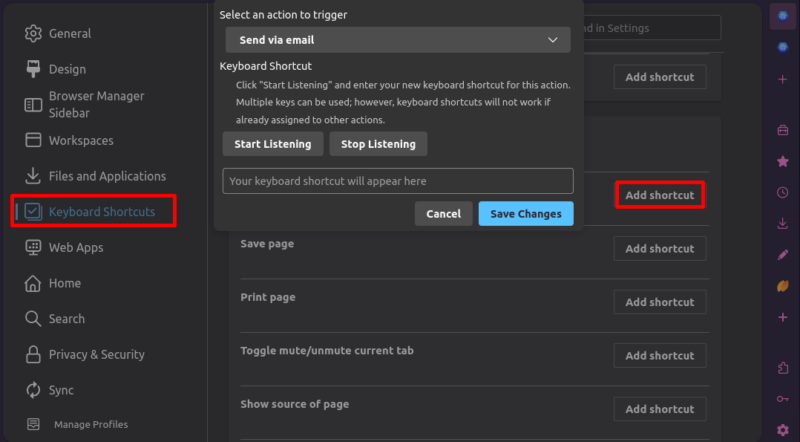Click 'Toggle mute/unmute current tab' label
800x442 pixels.
tap(327, 351)
